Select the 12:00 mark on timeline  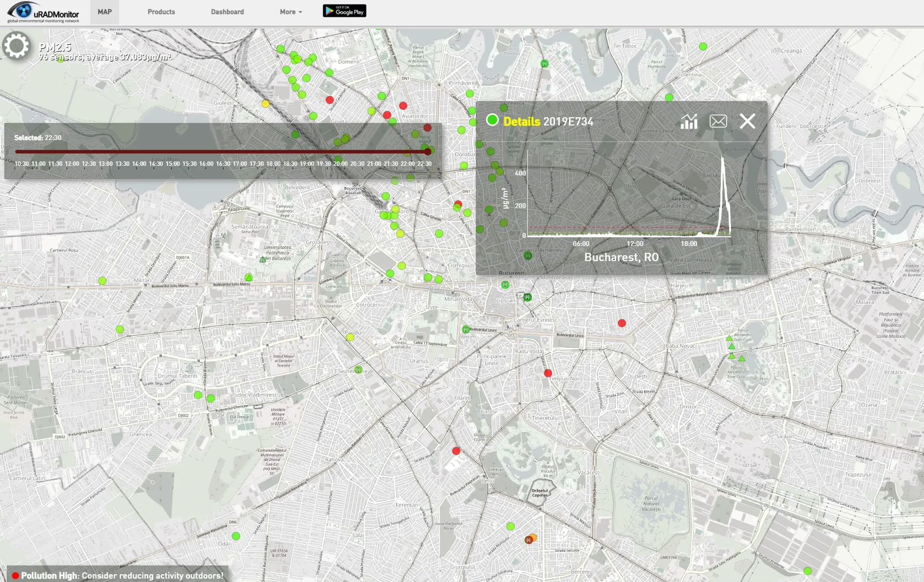pos(72,164)
